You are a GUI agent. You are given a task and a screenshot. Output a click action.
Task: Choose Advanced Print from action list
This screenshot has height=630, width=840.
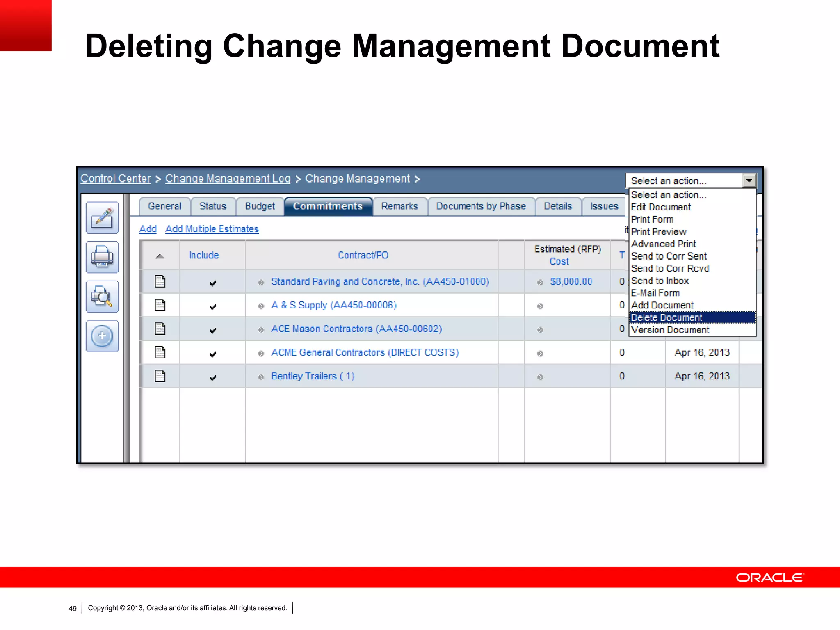pyautogui.click(x=692, y=244)
